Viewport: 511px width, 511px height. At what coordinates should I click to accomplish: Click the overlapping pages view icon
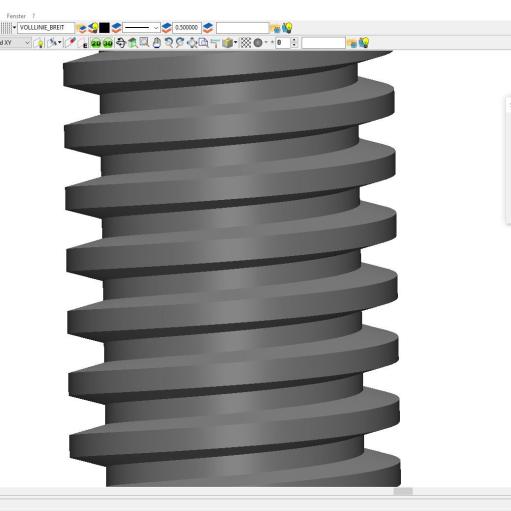point(203,43)
